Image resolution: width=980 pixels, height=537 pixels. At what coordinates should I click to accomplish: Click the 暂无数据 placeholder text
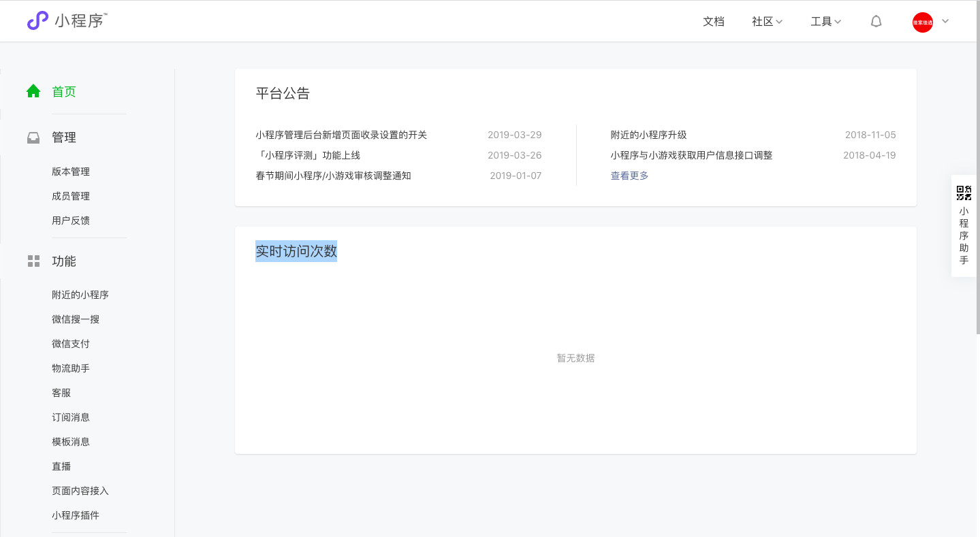click(575, 358)
